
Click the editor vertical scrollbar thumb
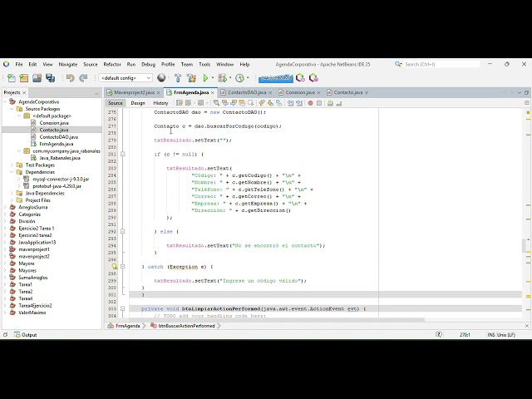[x=524, y=246]
